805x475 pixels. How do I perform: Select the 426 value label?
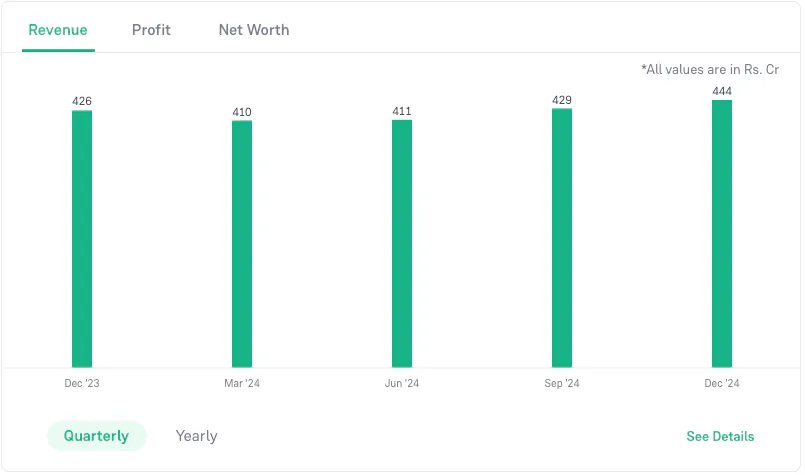(x=82, y=101)
